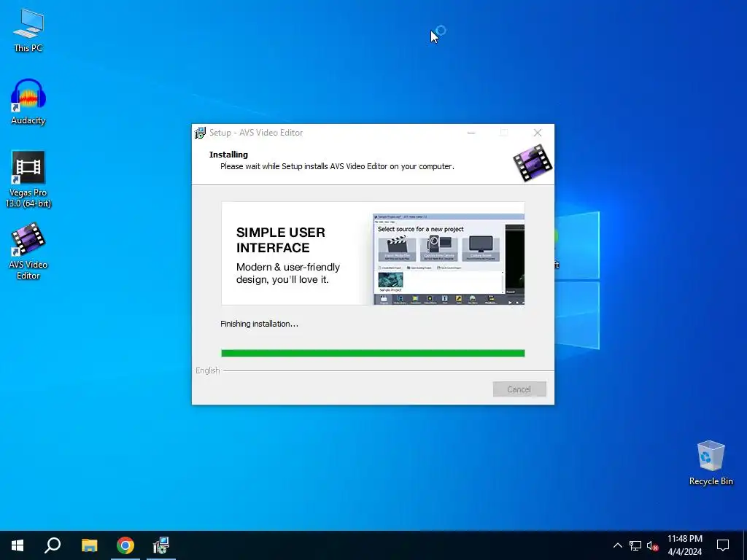Click the AVS film logo in the Setup header
The width and height of the screenshot is (747, 560).
[532, 163]
